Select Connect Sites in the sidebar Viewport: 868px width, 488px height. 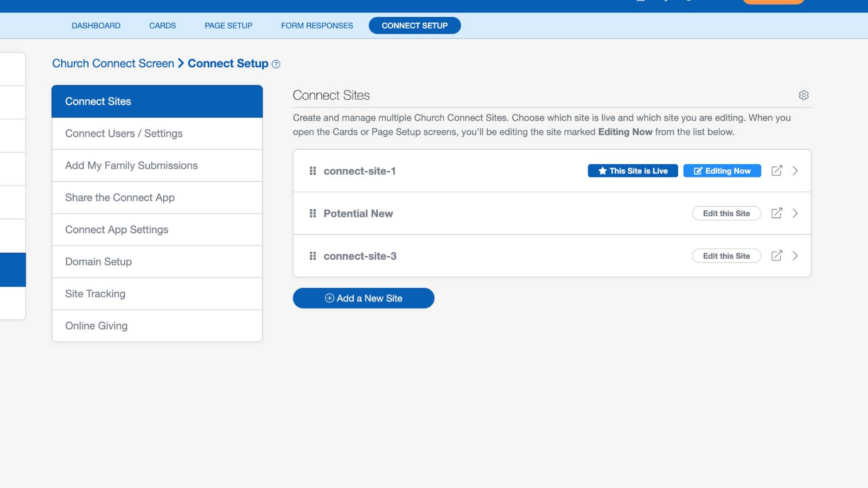[x=157, y=101]
